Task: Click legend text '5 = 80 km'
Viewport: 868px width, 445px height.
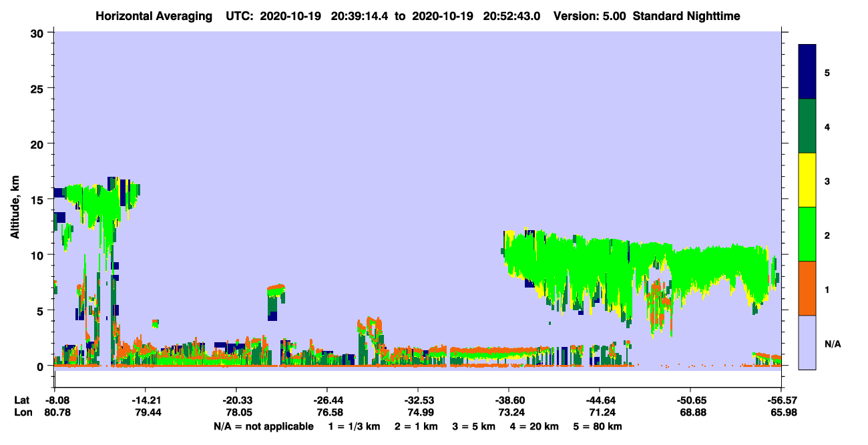Action: (x=597, y=426)
